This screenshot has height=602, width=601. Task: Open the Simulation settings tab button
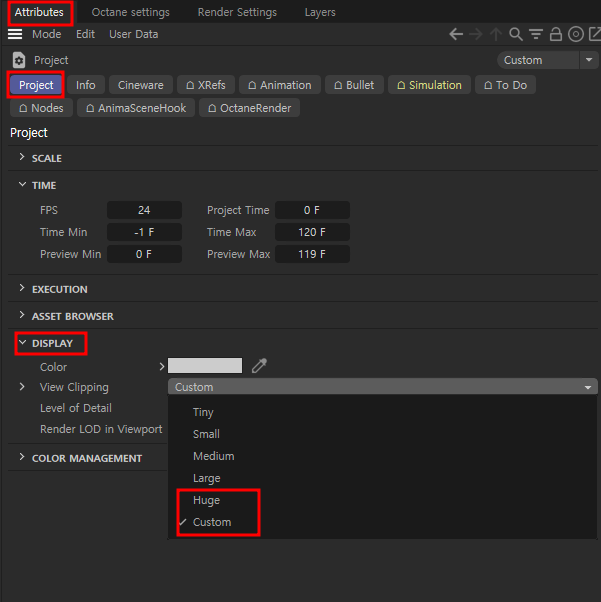click(x=429, y=85)
